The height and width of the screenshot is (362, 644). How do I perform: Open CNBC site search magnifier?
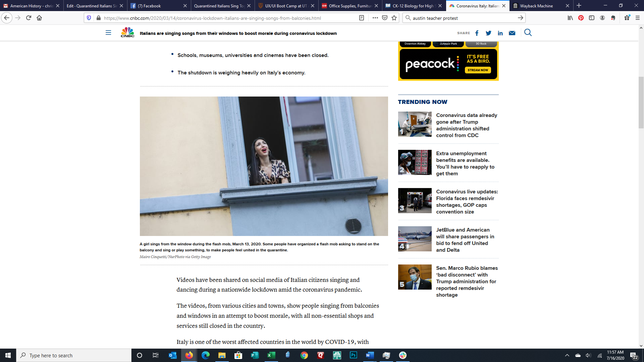pyautogui.click(x=528, y=33)
